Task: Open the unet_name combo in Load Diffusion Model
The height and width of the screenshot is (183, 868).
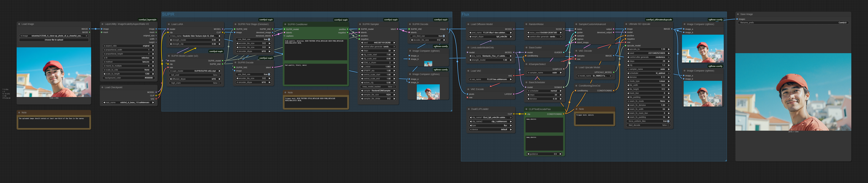Action: click(x=491, y=33)
